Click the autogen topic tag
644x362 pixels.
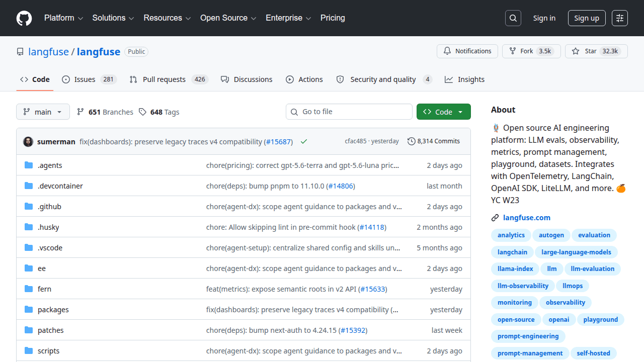pos(551,235)
